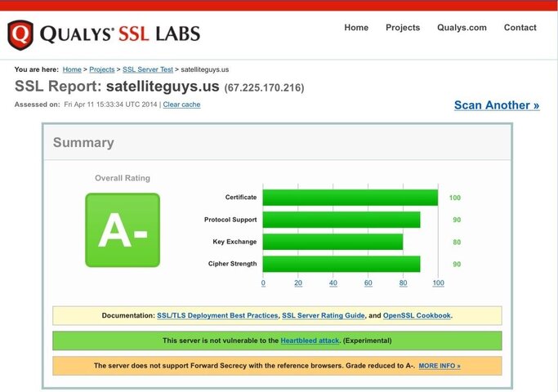Click the Protocol Support score bar
558x392 pixels.
click(341, 220)
